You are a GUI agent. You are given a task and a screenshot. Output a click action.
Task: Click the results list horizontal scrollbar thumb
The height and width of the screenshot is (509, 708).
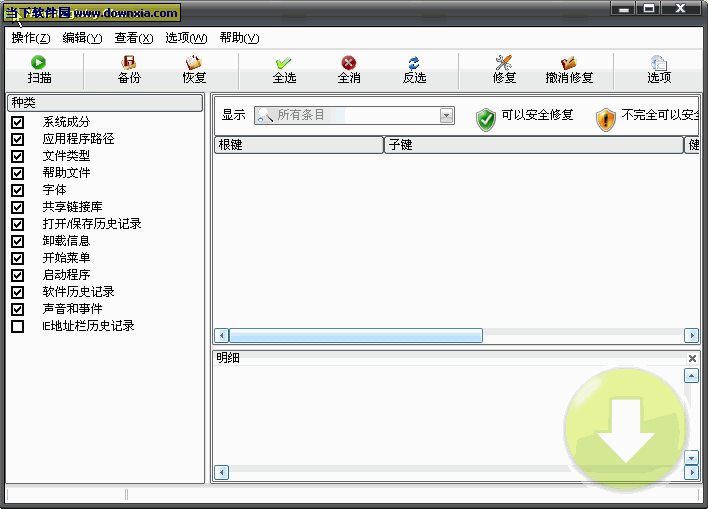[x=356, y=336]
